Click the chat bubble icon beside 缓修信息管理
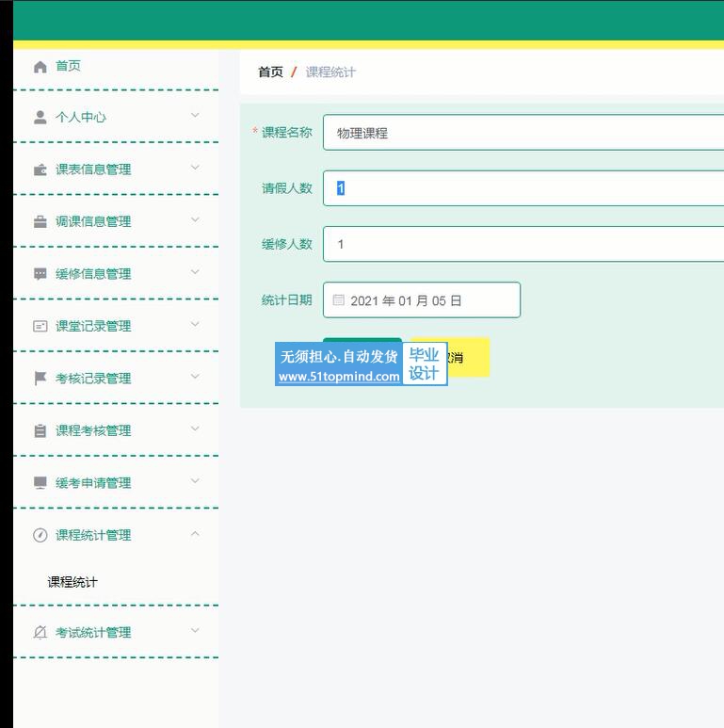 [x=40, y=274]
